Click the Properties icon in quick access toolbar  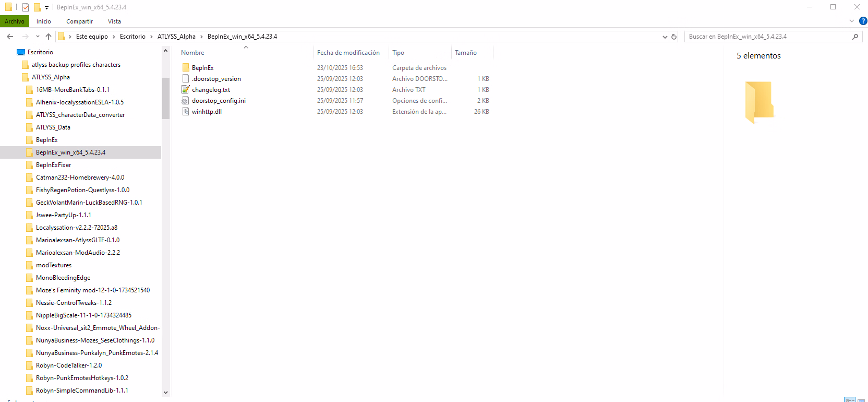(x=25, y=7)
